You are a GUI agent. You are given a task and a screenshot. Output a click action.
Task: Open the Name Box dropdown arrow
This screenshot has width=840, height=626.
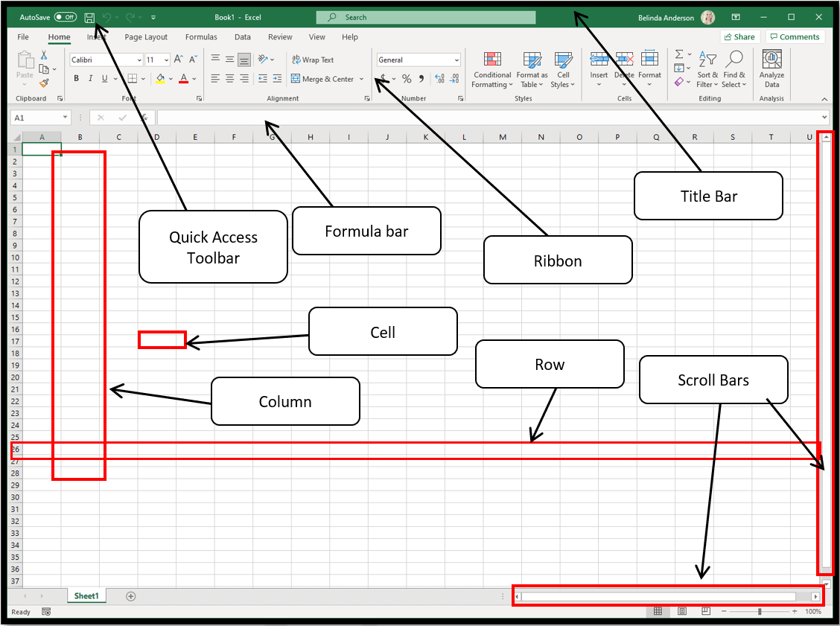[x=66, y=118]
